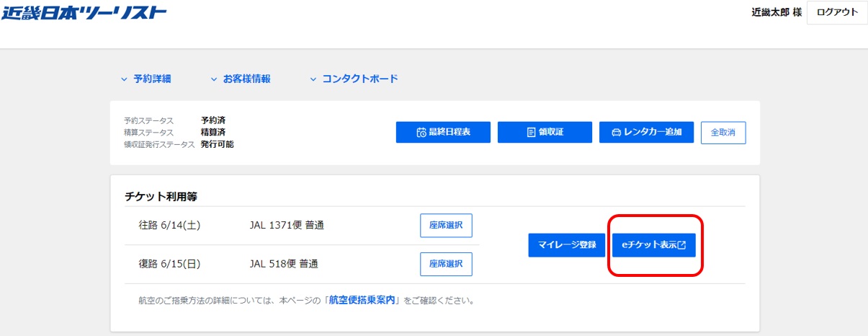Click the document icon on 領収証
The image size is (868, 336).
531,133
